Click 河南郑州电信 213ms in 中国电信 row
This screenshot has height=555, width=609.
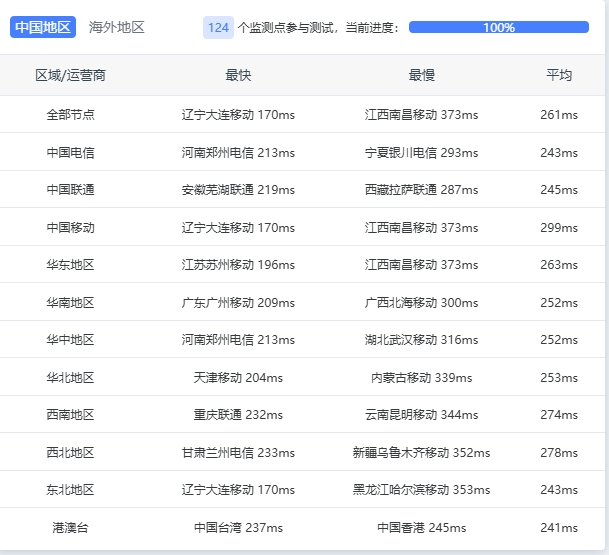238,152
